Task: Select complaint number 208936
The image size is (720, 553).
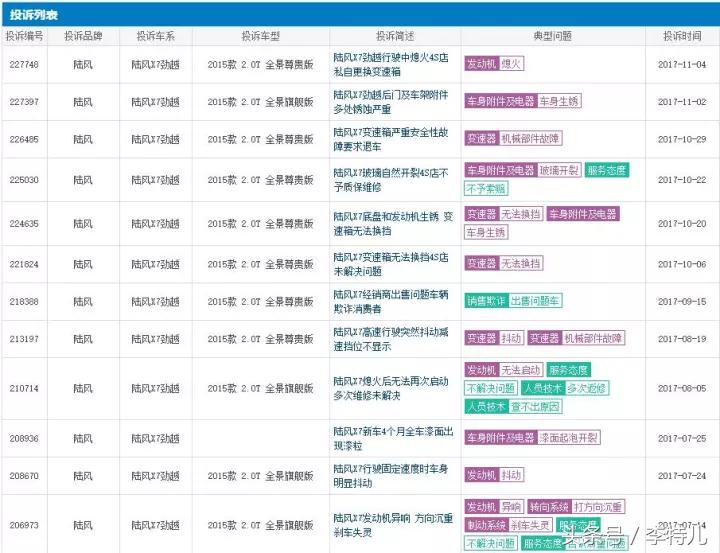Action: click(24, 439)
